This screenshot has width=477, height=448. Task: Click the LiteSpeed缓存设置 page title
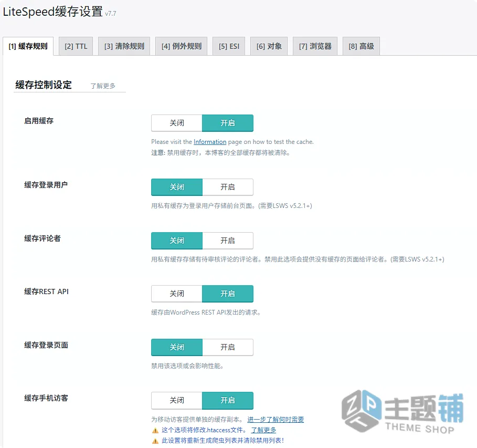53,12
